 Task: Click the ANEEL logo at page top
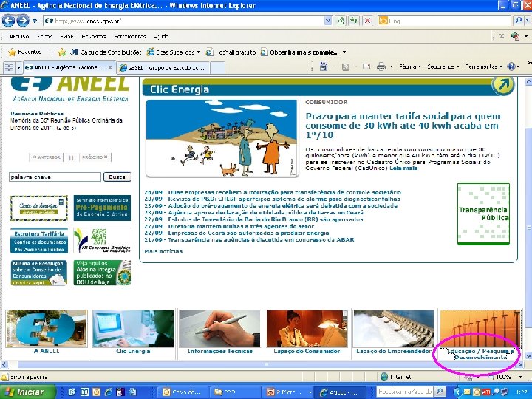click(70, 89)
